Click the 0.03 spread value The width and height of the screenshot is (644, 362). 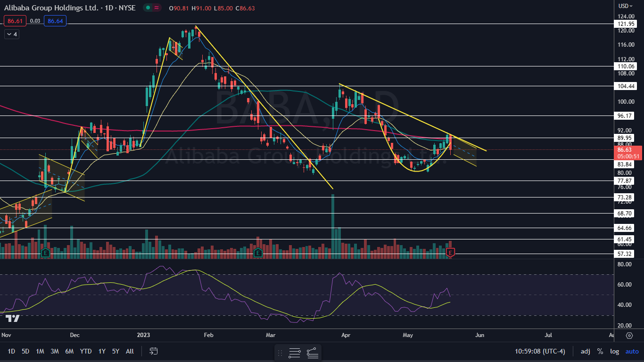(35, 21)
